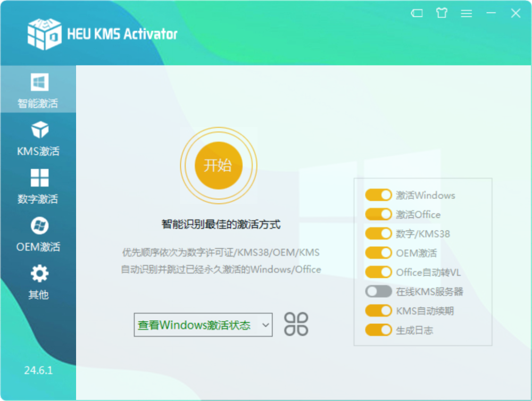Screen dimensions: 532x401
Task: Minimize the activator window
Action: [x=491, y=13]
